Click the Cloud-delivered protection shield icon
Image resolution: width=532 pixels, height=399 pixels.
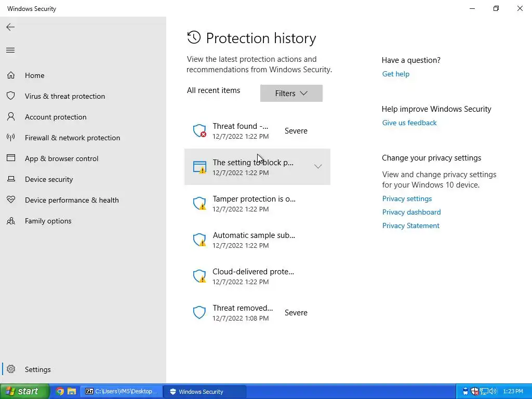(x=199, y=276)
